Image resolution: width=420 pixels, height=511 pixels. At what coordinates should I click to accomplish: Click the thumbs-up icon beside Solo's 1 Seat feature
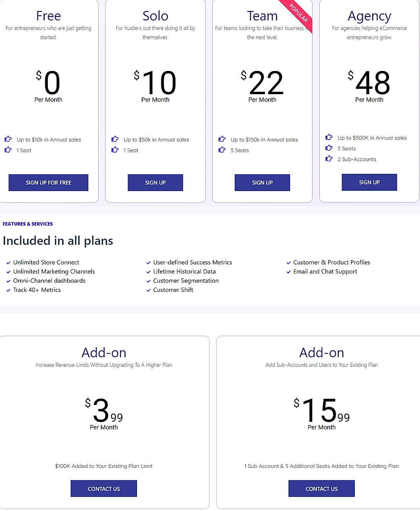click(x=115, y=150)
